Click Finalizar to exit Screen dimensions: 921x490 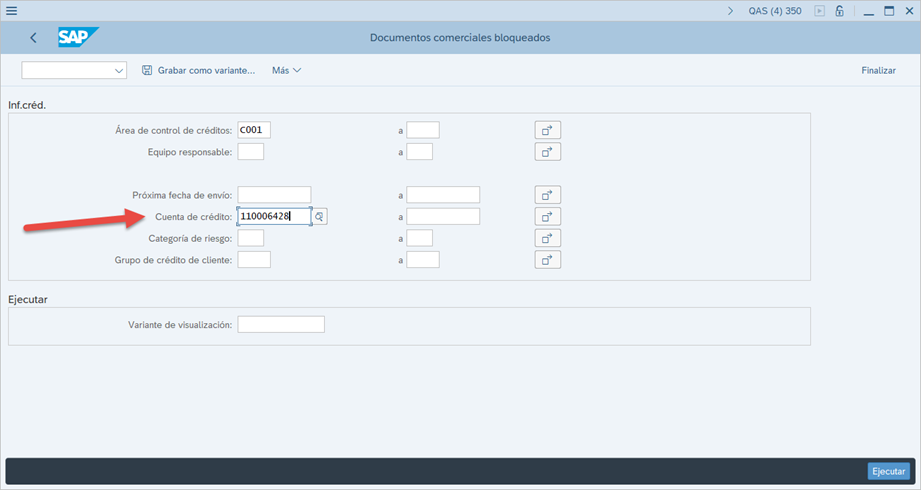pos(878,71)
